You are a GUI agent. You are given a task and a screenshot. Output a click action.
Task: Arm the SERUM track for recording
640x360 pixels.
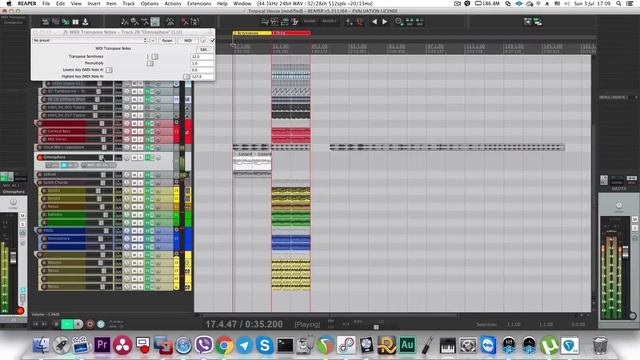(40, 175)
